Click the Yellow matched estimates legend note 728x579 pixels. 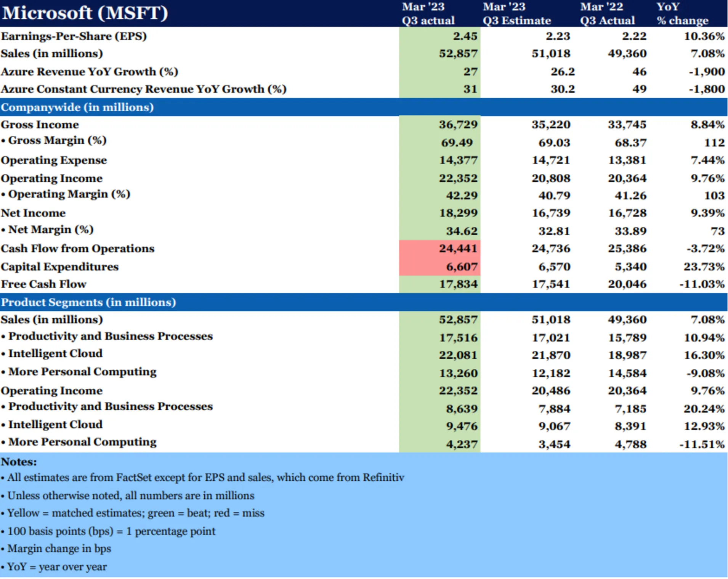pos(133,513)
